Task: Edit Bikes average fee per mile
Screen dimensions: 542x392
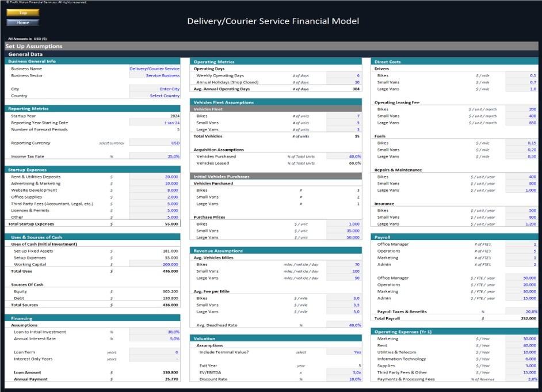Action: point(343,298)
